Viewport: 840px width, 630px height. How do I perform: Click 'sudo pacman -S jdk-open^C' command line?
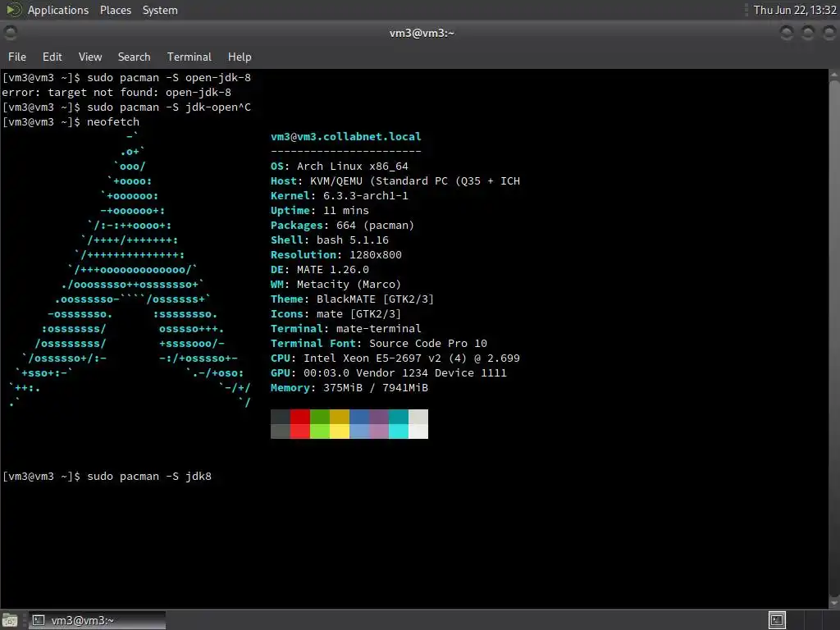tap(126, 107)
